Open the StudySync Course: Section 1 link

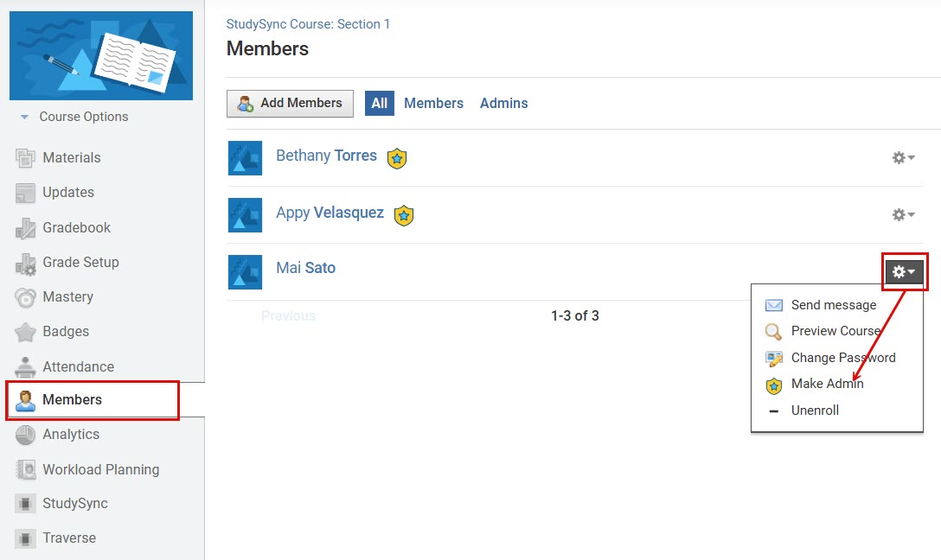[x=308, y=24]
